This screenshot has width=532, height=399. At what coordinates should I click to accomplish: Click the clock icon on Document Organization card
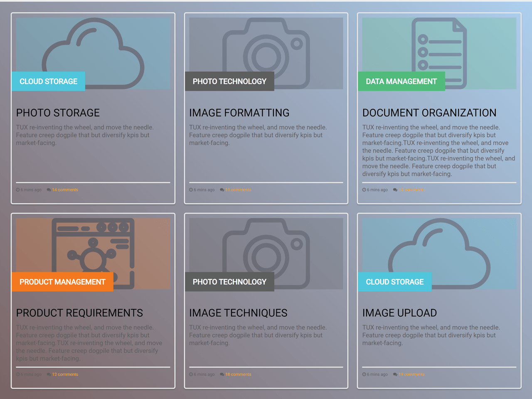click(364, 190)
